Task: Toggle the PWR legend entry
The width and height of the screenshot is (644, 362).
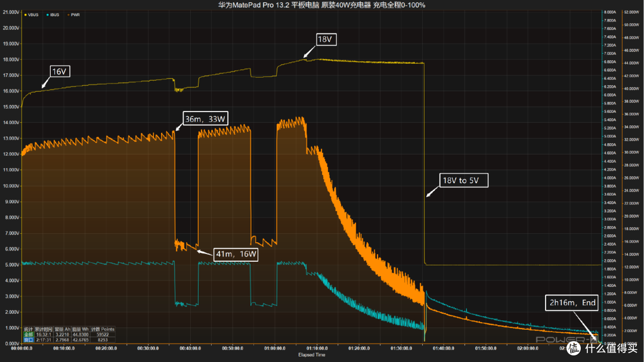Action: 73,15
